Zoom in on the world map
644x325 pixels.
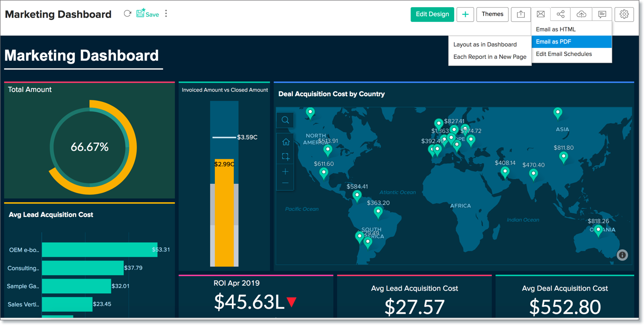click(285, 171)
